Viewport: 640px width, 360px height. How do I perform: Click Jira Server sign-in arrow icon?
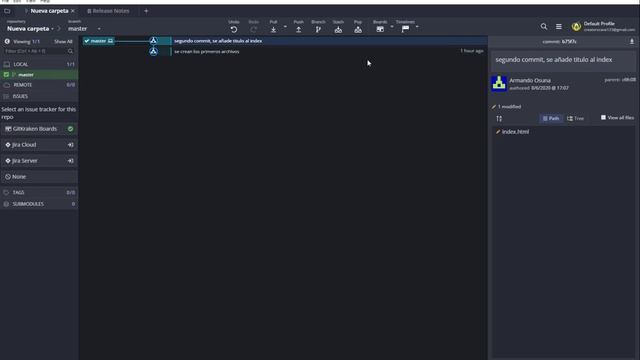pyautogui.click(x=71, y=161)
